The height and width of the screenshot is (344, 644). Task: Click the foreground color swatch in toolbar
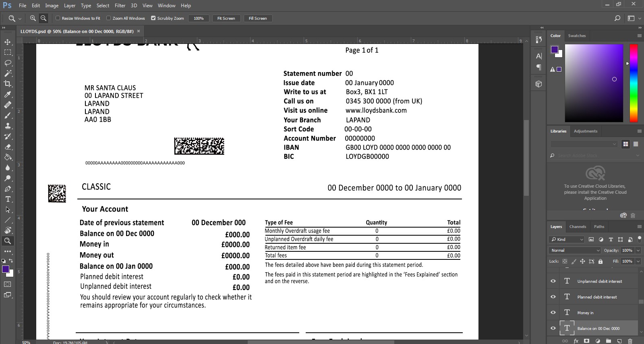coord(6,269)
